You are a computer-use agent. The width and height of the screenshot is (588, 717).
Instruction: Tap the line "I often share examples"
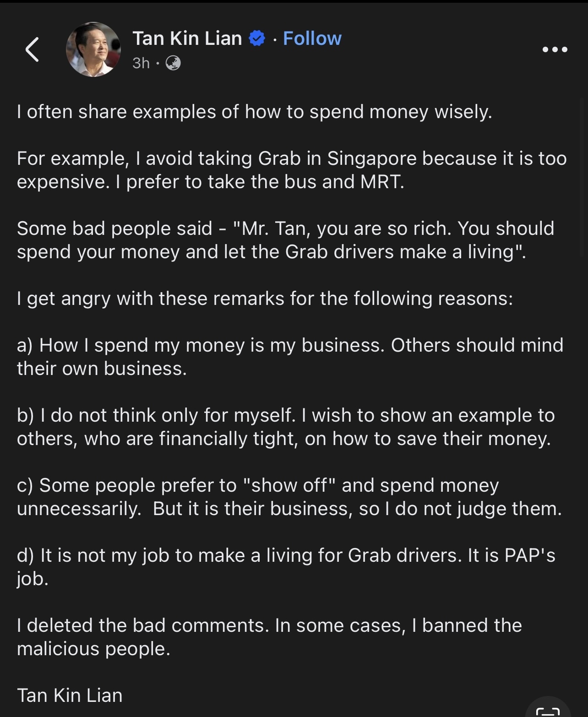[x=254, y=112]
